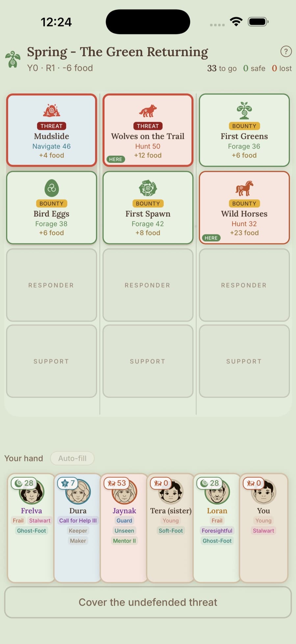Pick Jaynak's hunt 53 card
This screenshot has width=296, height=644.
[124, 527]
